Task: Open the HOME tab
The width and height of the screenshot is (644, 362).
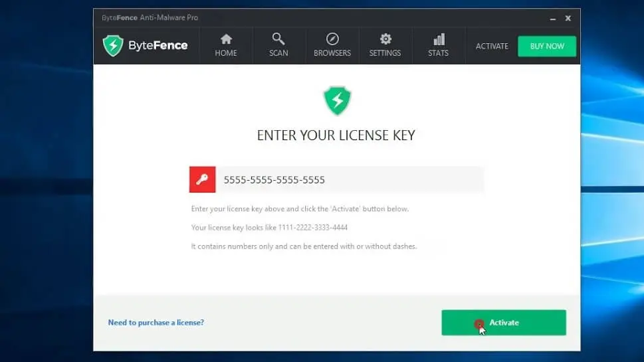Action: click(x=226, y=46)
